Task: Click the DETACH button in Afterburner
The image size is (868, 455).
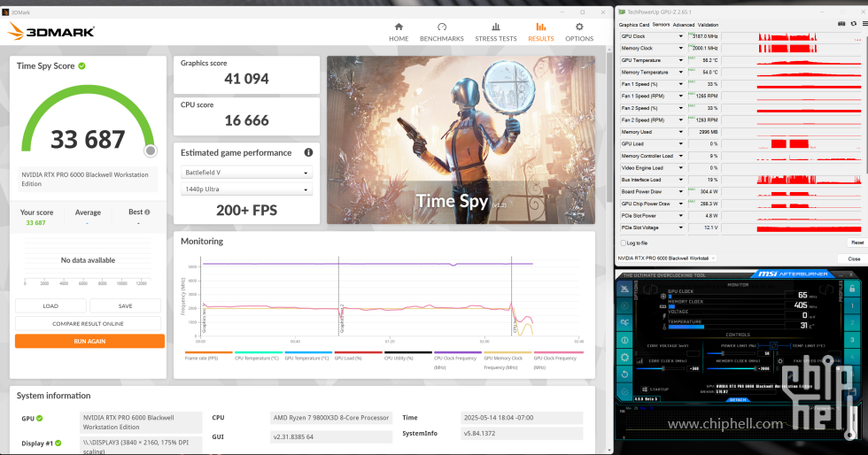Action: (x=737, y=399)
